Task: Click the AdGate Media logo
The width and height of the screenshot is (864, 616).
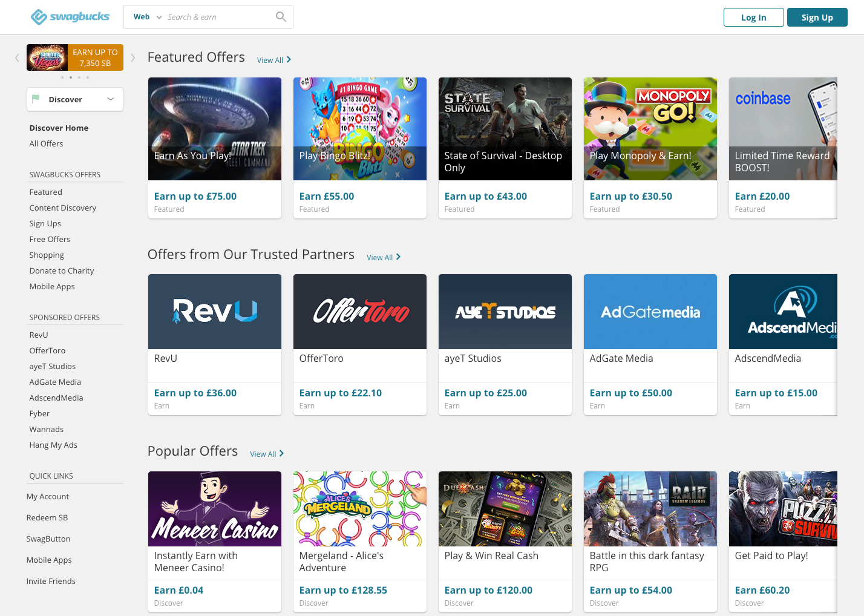Action: click(x=650, y=312)
